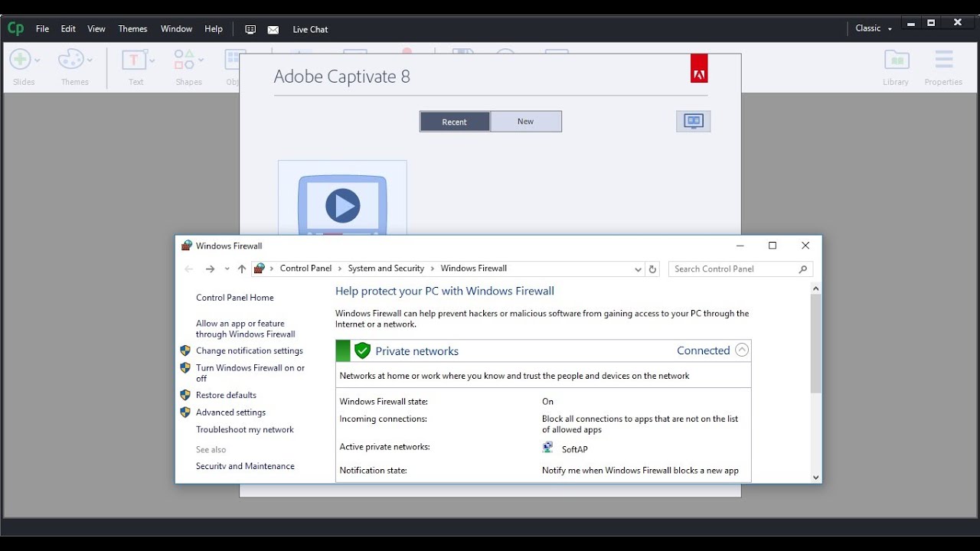Open Turn Windows Firewall on or off
The height and width of the screenshot is (551, 980).
(250, 373)
